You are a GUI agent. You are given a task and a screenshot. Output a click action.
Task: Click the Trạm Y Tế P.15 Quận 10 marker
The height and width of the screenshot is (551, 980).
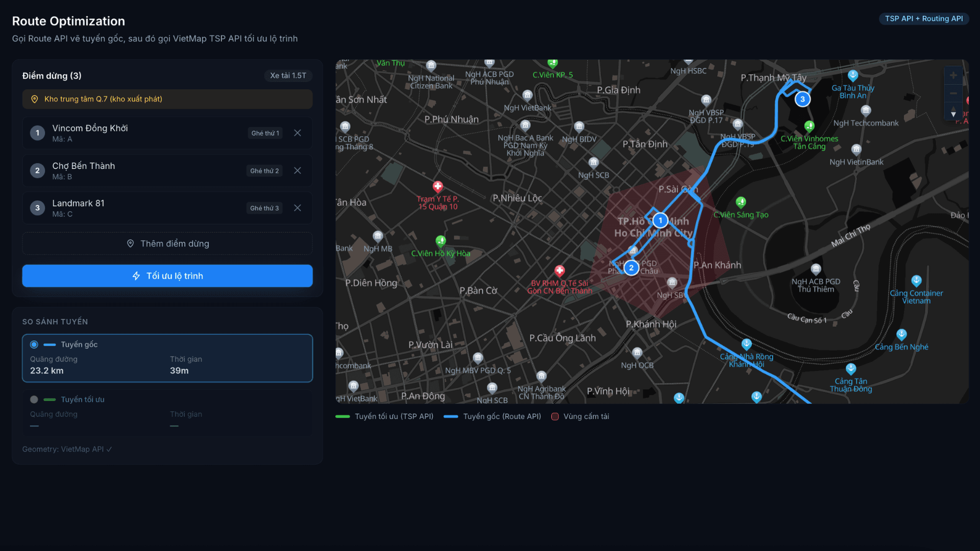point(437,187)
